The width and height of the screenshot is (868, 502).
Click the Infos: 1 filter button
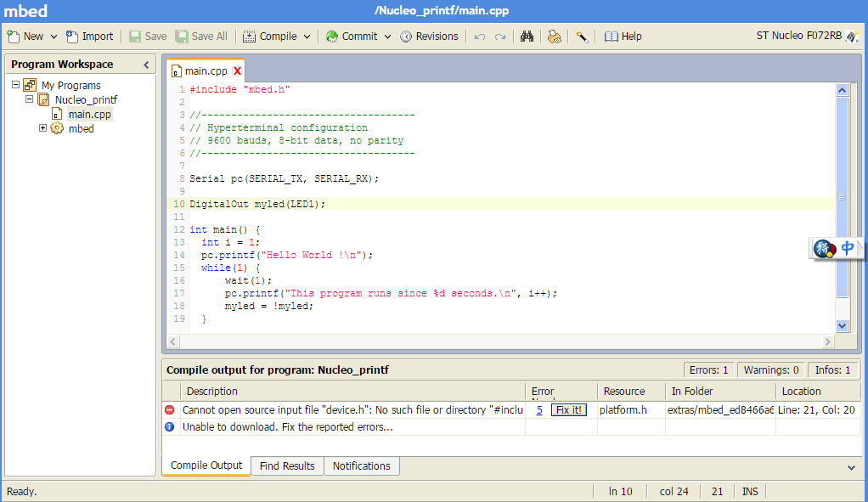[832, 369]
